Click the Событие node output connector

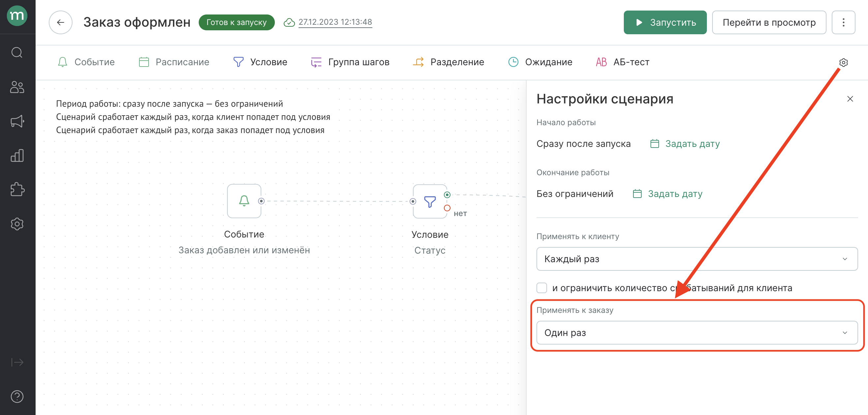coord(261,201)
